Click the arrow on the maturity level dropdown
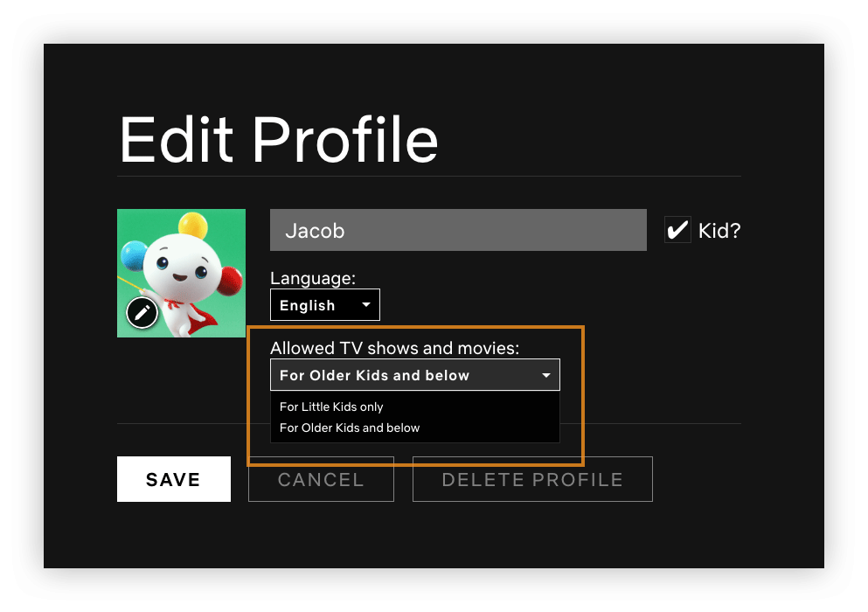Viewport: 868px width, 612px height. pyautogui.click(x=546, y=375)
